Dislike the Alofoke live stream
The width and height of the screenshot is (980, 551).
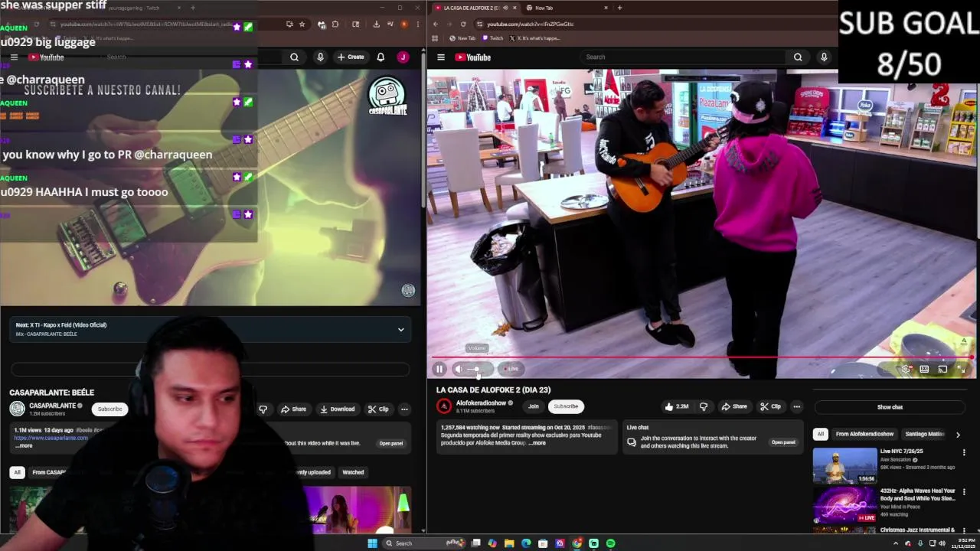[704, 406]
